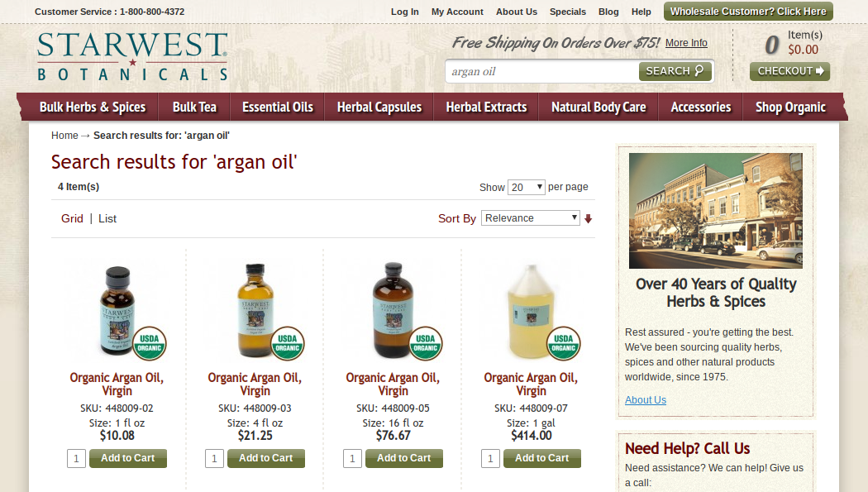The width and height of the screenshot is (868, 492).
Task: Click quantity field for SKU 448009-02
Action: coord(76,458)
